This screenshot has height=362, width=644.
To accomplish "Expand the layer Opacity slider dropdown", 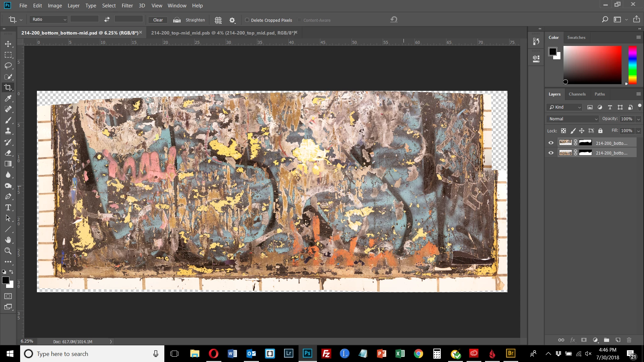I will [638, 119].
